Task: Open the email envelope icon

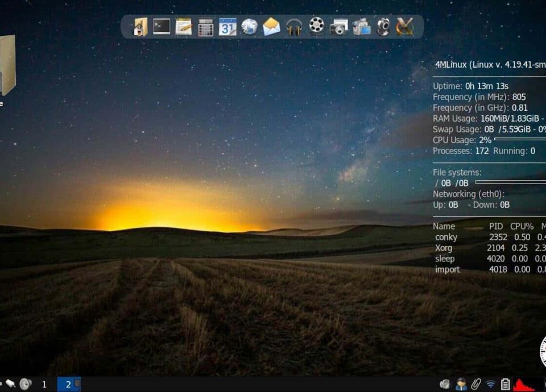Action: [x=271, y=27]
